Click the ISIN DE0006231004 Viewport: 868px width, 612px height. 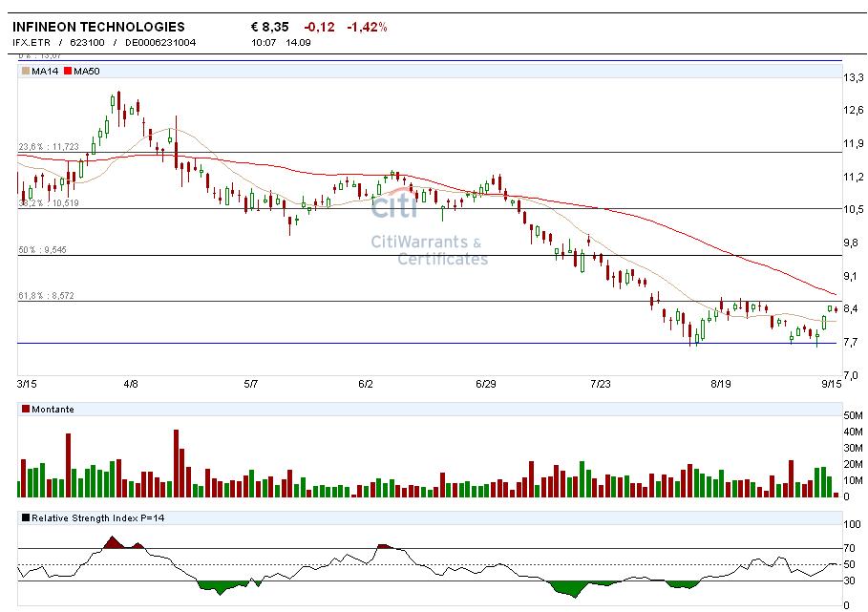[160, 43]
